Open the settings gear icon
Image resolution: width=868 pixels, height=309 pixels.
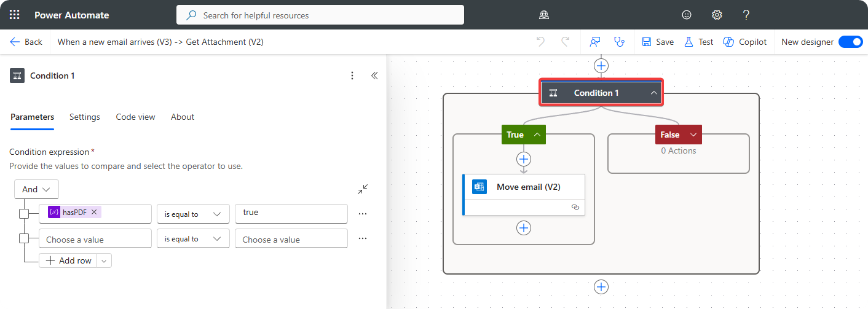point(716,15)
